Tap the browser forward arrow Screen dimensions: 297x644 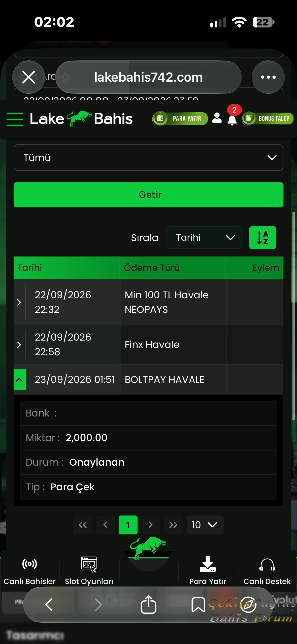coord(98,604)
